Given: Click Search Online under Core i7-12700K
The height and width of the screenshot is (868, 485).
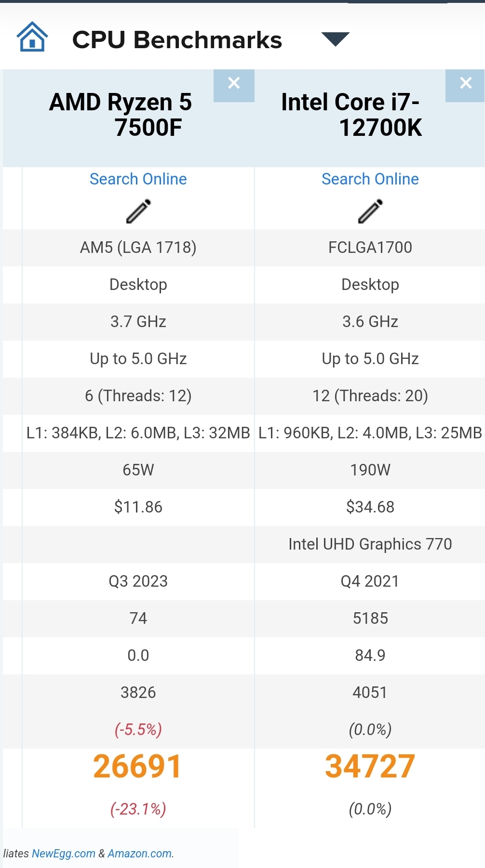Looking at the screenshot, I should [370, 179].
